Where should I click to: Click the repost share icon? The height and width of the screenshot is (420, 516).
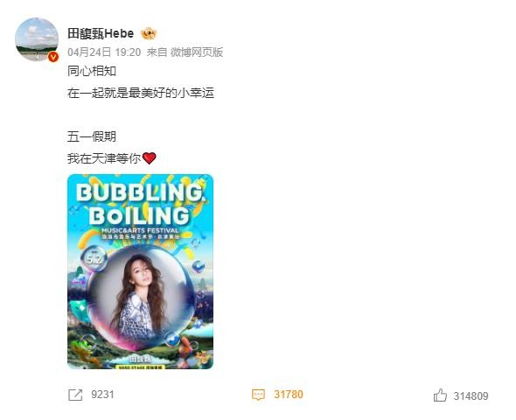[75, 395]
